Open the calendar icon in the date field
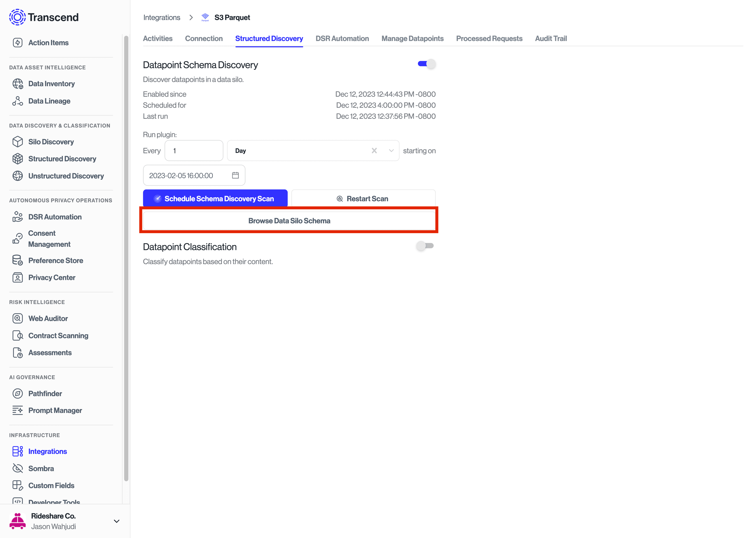Viewport: 756px width, 538px height. click(235, 175)
